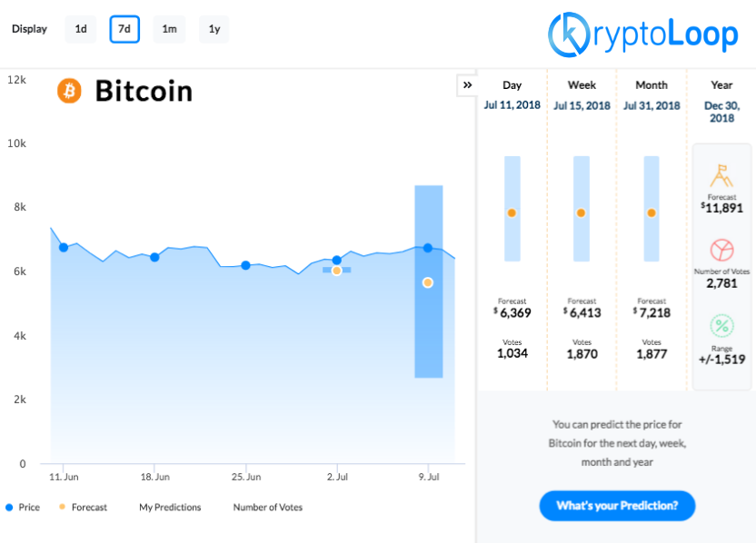Toggle the Price legend series
Viewport: 756px width, 543px height.
pyautogui.click(x=23, y=508)
